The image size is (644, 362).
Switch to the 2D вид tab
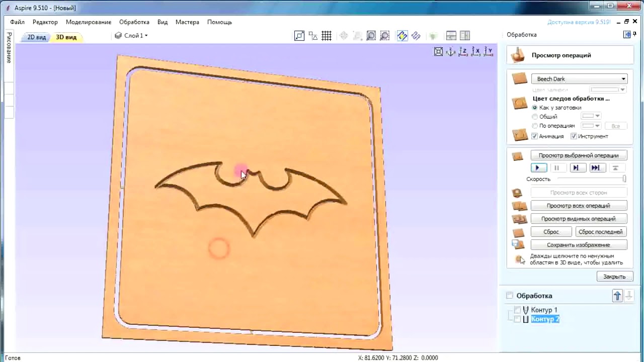tap(36, 37)
